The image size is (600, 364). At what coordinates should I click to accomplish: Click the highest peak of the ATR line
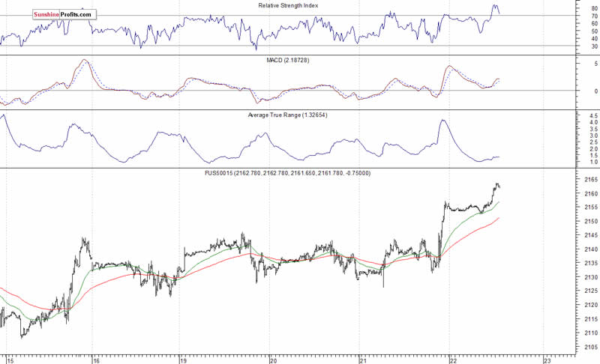pyautogui.click(x=442, y=120)
